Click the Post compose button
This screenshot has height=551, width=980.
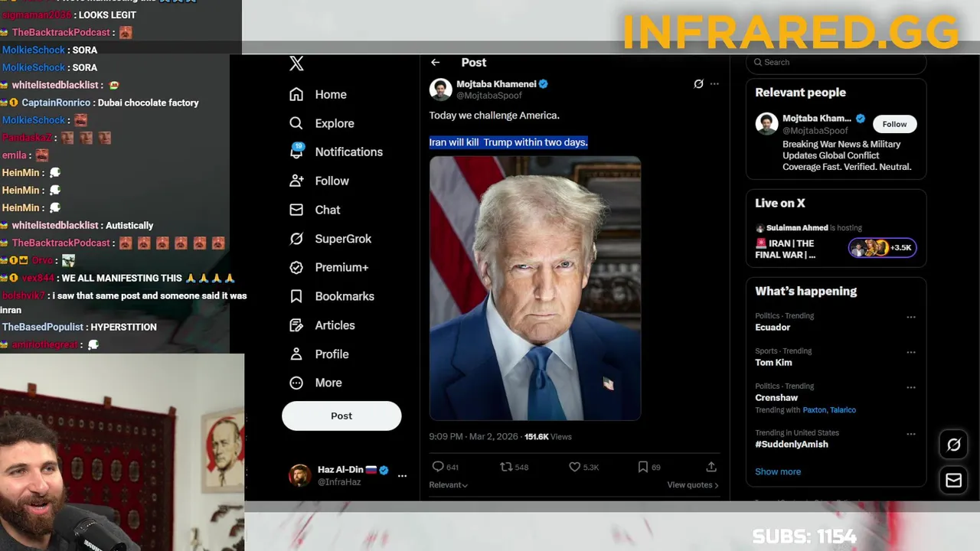tap(341, 416)
